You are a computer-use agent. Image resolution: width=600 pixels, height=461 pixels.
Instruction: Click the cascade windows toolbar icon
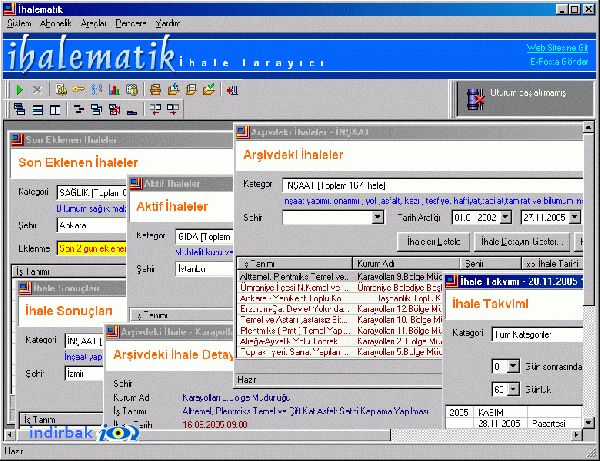pos(19,110)
